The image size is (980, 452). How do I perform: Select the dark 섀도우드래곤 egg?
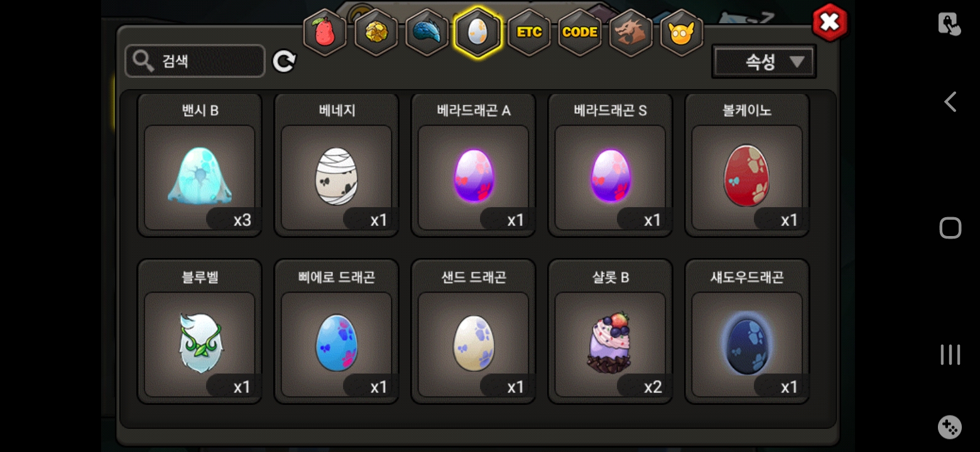click(748, 331)
